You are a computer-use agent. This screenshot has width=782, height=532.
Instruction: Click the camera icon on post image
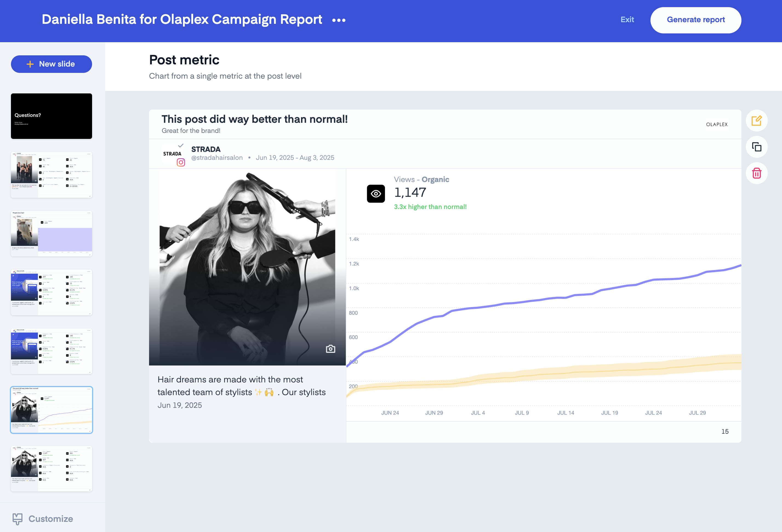point(330,349)
